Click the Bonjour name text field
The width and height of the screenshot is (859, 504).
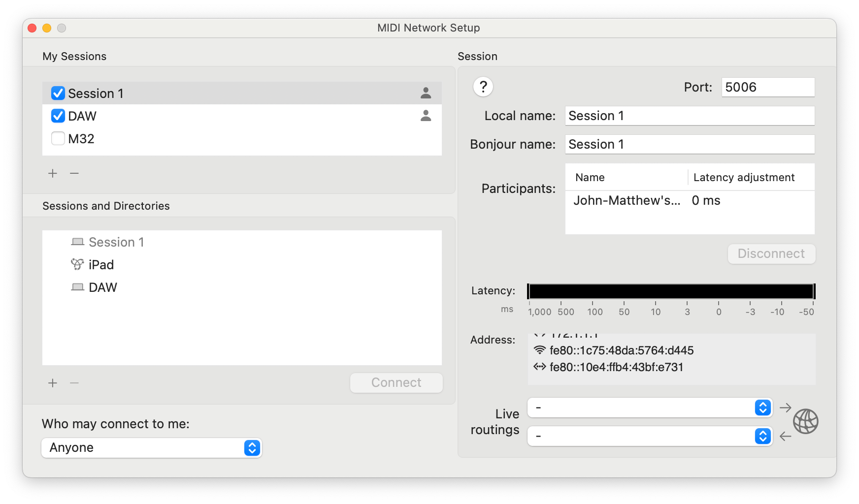[690, 144]
